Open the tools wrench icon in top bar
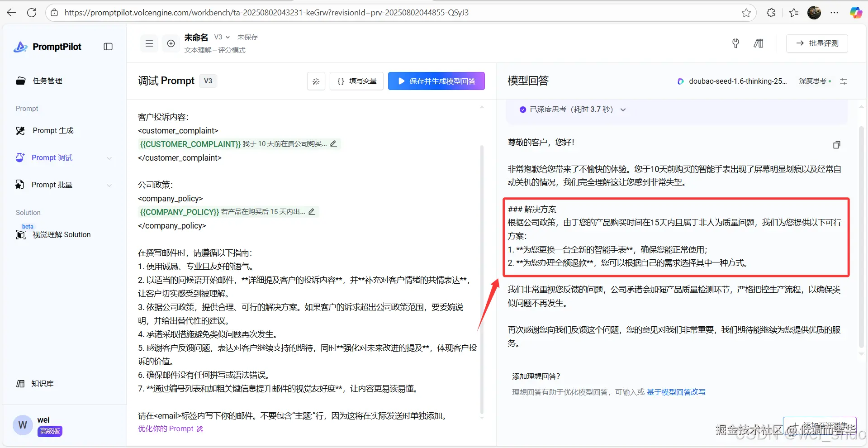The height and width of the screenshot is (448, 868). (735, 43)
